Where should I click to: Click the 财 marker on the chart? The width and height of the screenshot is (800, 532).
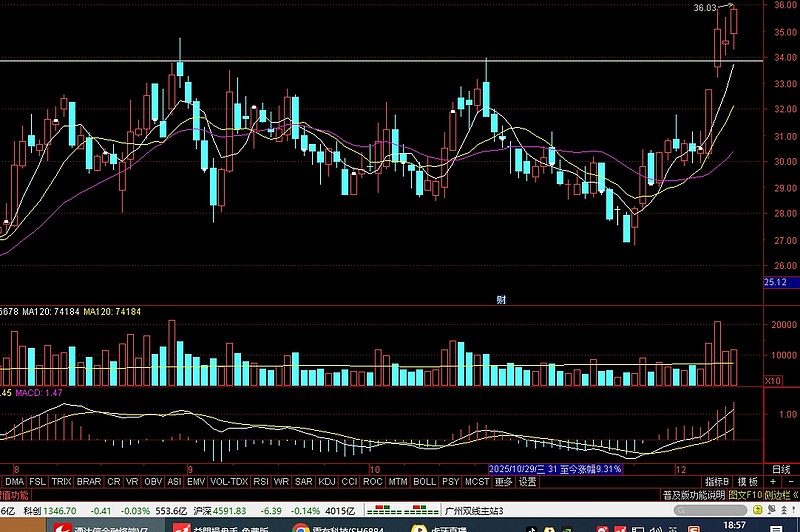pos(501,299)
